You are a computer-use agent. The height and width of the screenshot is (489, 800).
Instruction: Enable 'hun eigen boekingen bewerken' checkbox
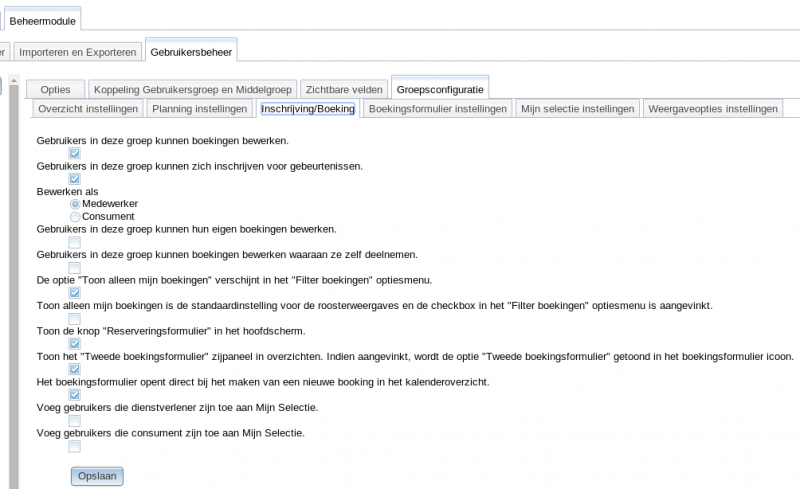point(74,242)
